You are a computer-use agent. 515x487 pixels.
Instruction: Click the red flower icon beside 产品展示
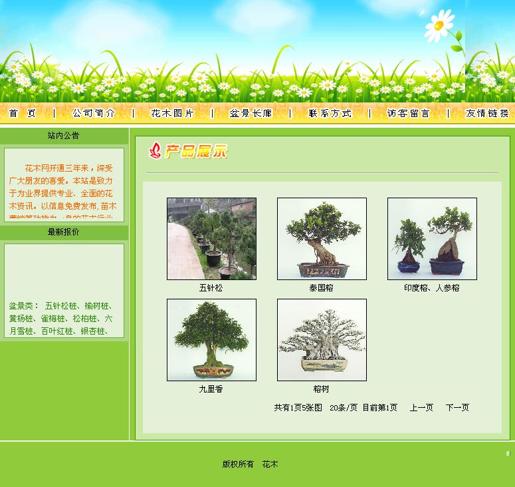point(155,151)
